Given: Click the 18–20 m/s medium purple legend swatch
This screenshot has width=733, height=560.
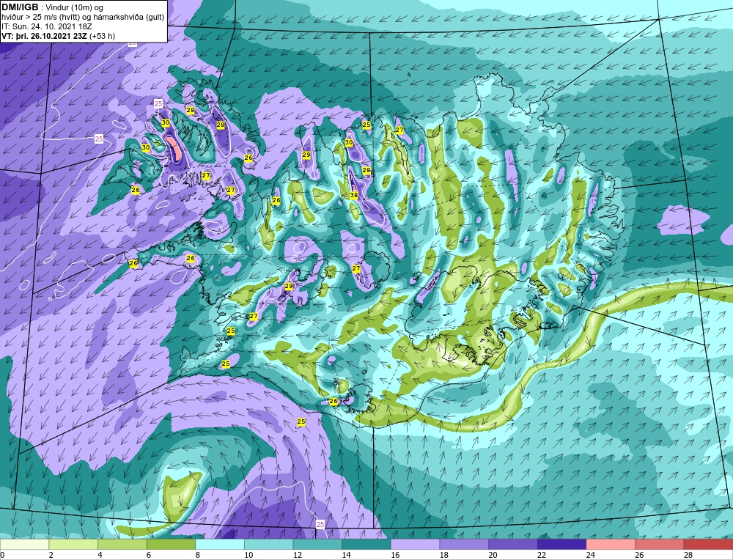Looking at the screenshot, I should click(464, 545).
